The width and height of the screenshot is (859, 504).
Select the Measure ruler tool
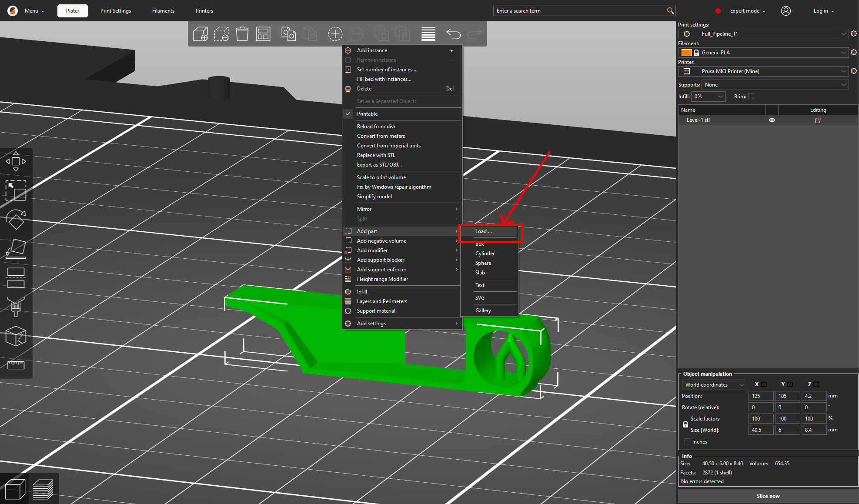tap(16, 365)
